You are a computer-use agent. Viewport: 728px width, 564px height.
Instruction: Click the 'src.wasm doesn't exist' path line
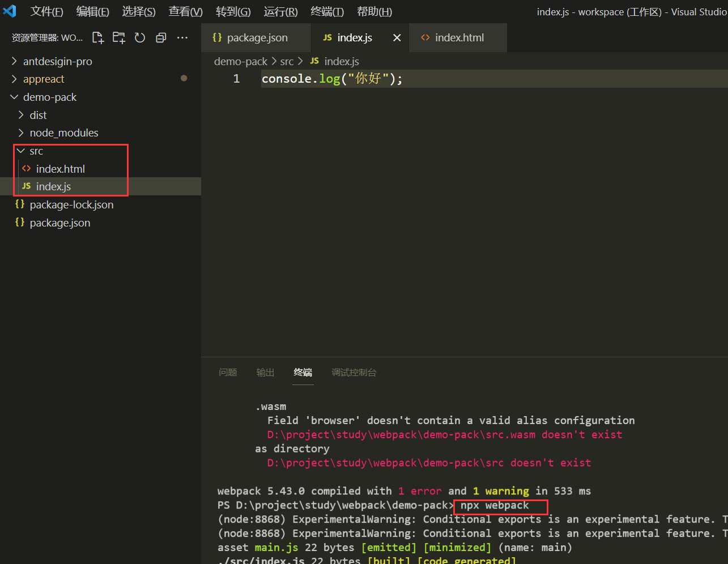click(x=445, y=434)
